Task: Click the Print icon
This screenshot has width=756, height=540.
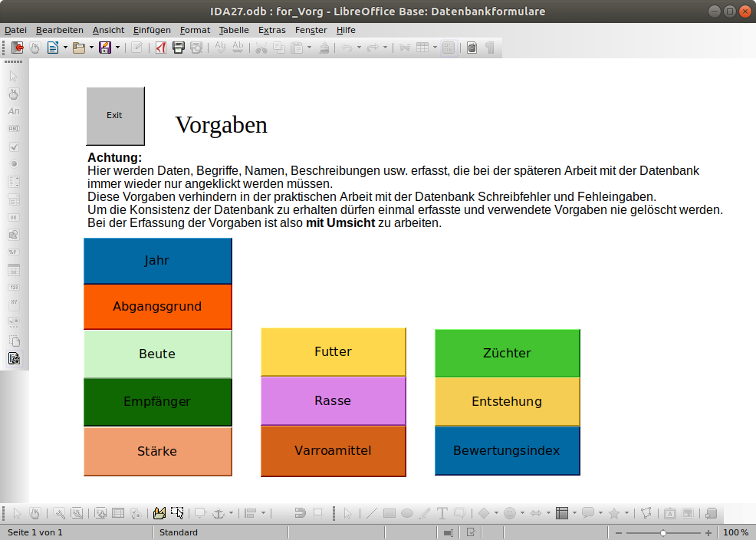Action: (x=179, y=48)
